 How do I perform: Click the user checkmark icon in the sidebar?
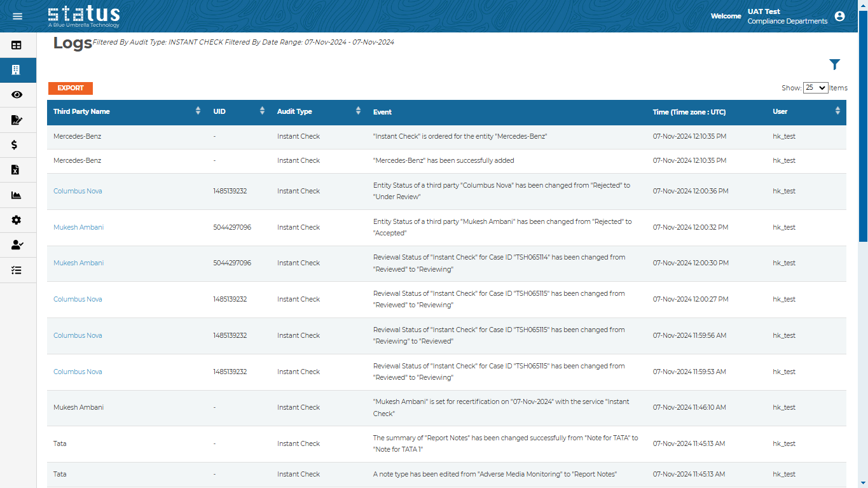tap(17, 245)
